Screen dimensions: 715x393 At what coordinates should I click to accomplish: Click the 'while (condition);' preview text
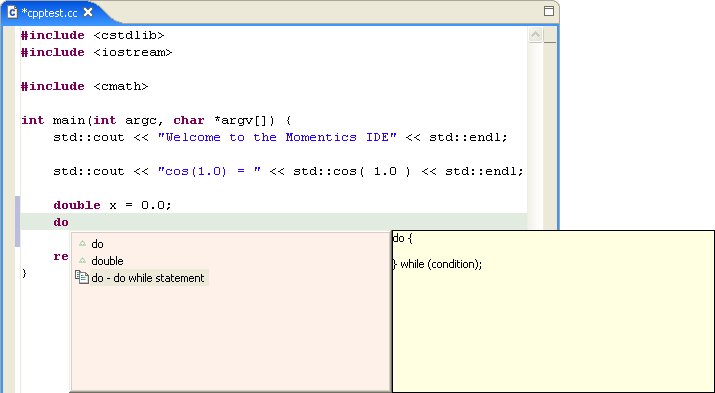pos(441,264)
